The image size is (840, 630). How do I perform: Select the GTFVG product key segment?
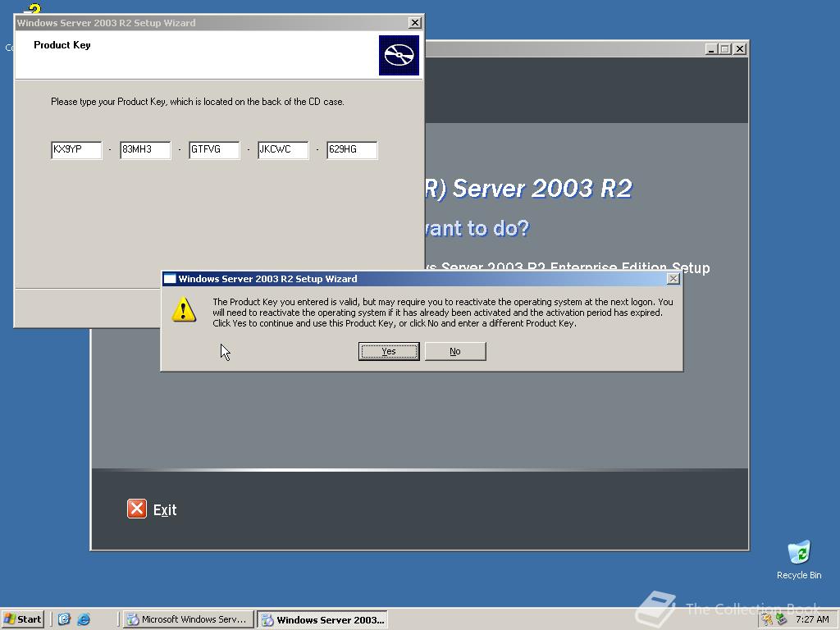point(213,149)
